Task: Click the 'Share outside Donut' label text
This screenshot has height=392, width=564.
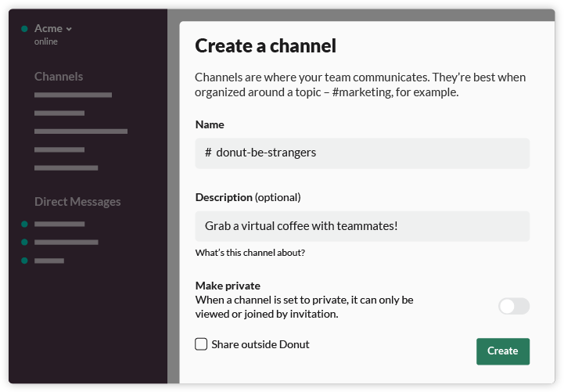Action: click(x=260, y=344)
